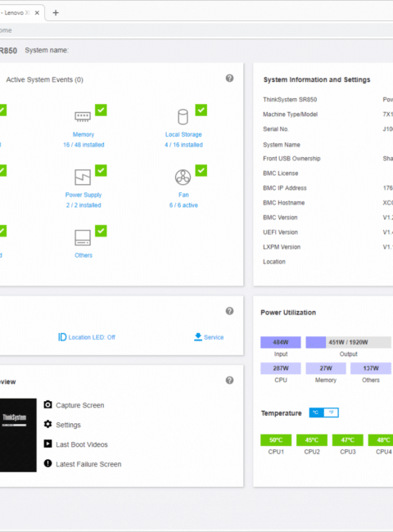Open the Fan link
Viewport: 393px width, 532px height.
(183, 195)
